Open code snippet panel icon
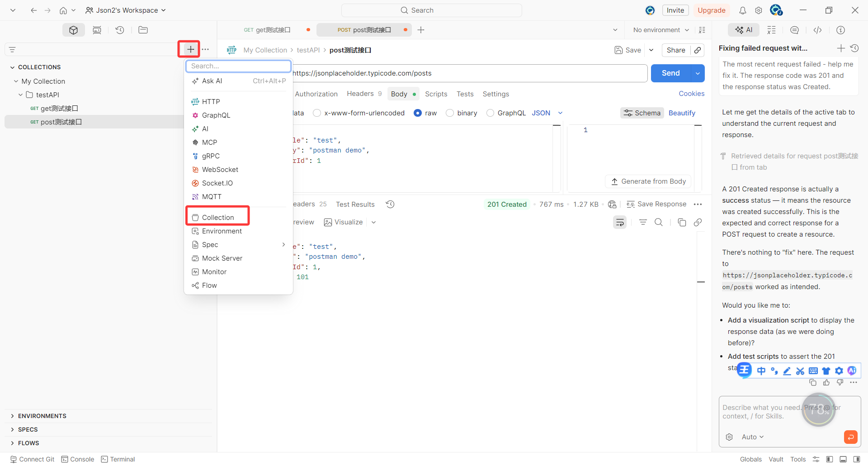Viewport: 868px width, 466px height. 817,30
